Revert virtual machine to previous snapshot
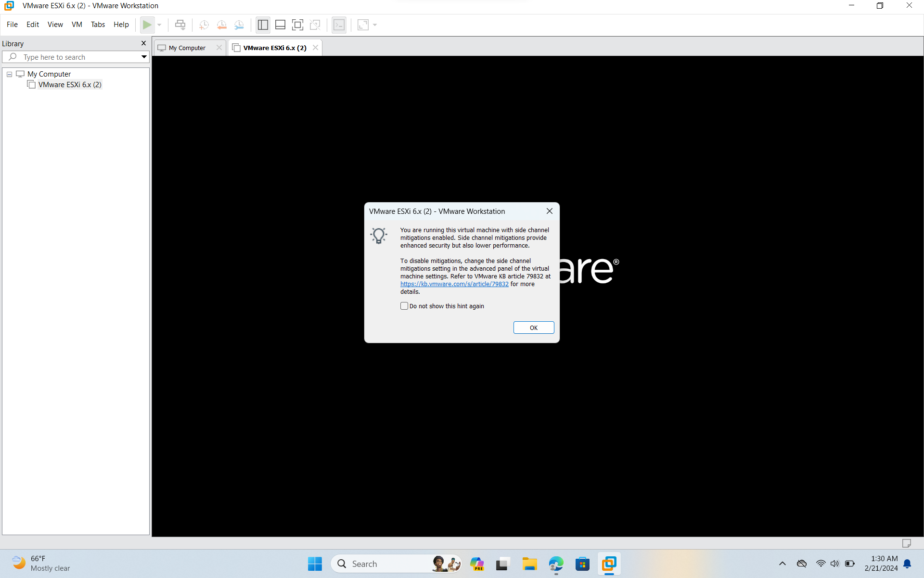Viewport: 924px width, 578px height. 221,25
